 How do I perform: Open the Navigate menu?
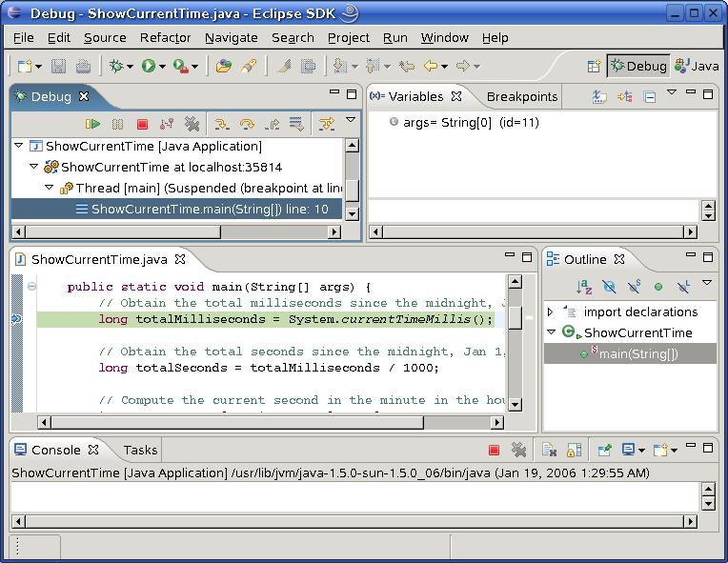click(x=232, y=37)
